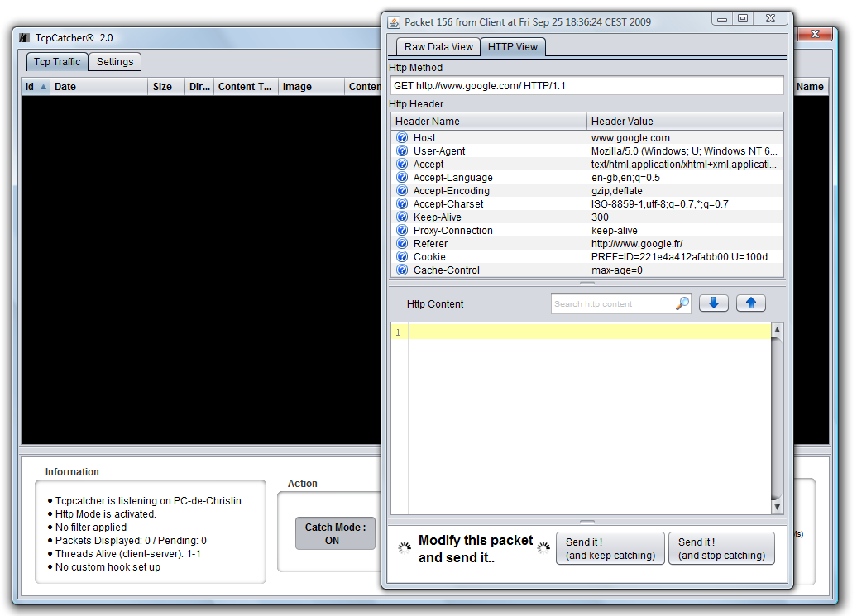Click Java icon in packet window title

click(x=394, y=22)
